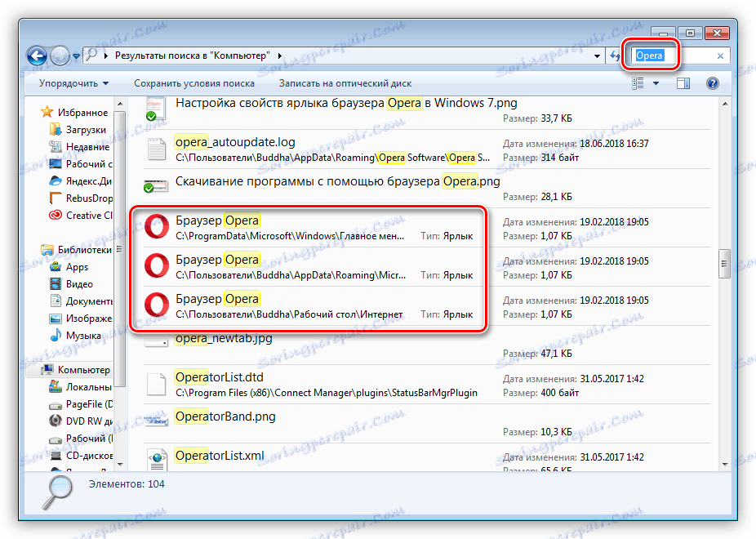This screenshot has height=539, width=756.
Task: Click the opera_autoupdate.log file icon
Action: (x=157, y=149)
